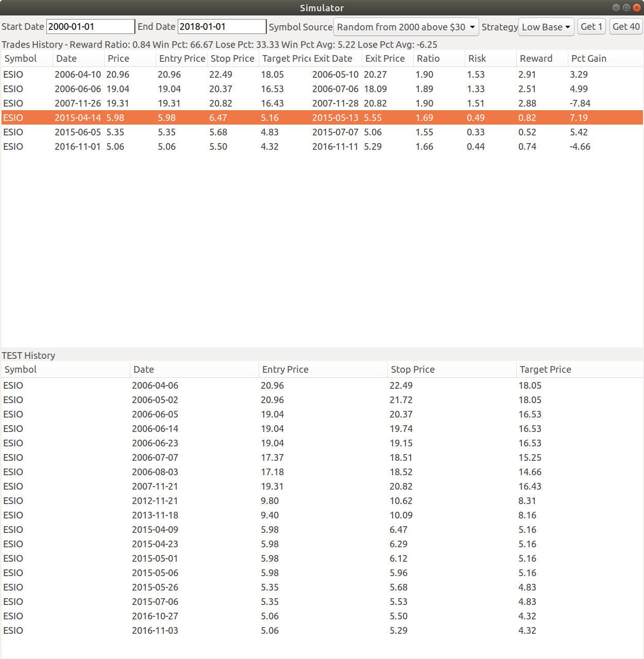Open the Strategy Low Base dropdown
Screen dimensions: 644x659
point(546,27)
